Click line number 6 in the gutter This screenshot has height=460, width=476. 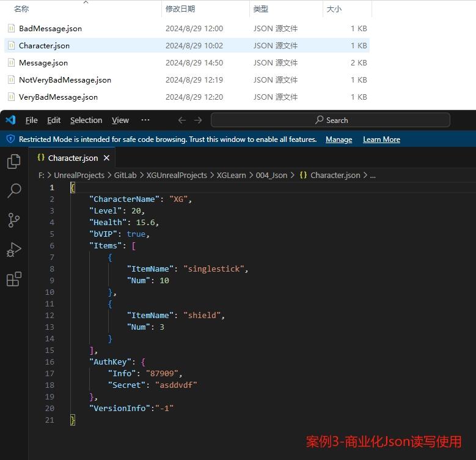coord(52,246)
